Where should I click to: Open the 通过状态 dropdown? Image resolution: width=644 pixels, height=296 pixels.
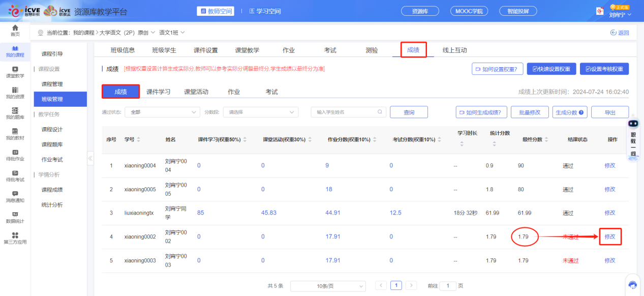pyautogui.click(x=162, y=112)
